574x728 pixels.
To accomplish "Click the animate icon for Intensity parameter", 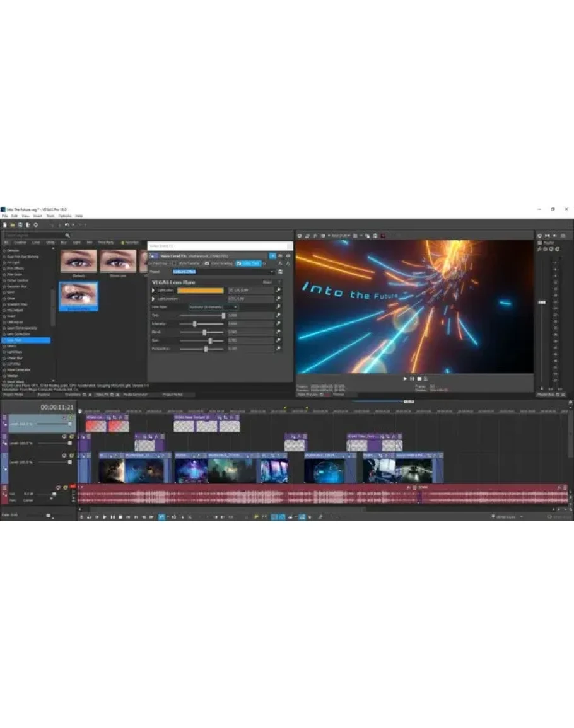I will 278,323.
